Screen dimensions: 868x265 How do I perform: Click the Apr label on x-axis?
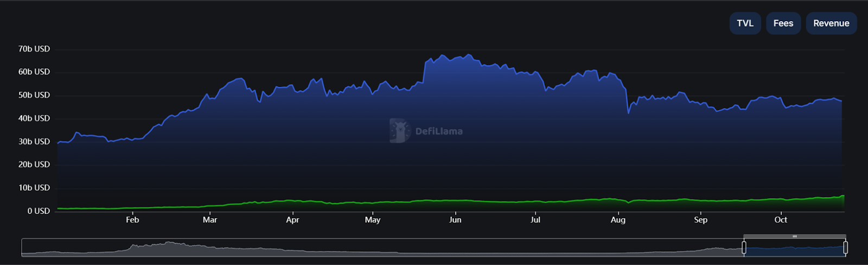(292, 220)
